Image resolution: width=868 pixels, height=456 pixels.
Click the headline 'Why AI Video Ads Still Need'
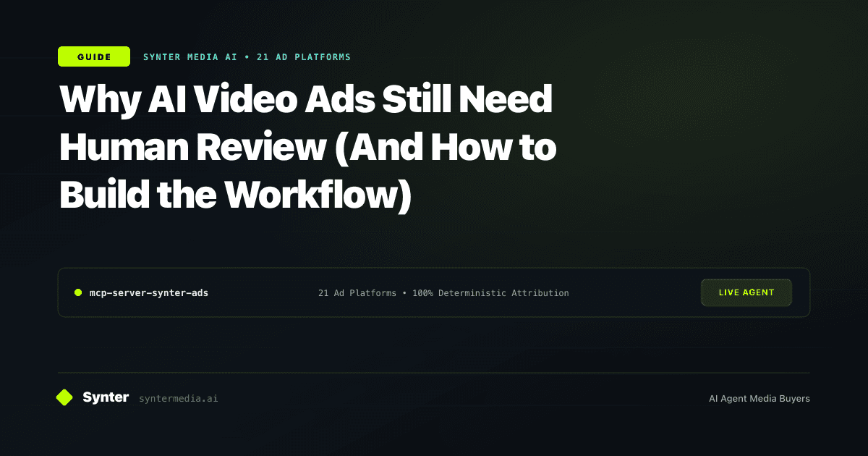306,100
